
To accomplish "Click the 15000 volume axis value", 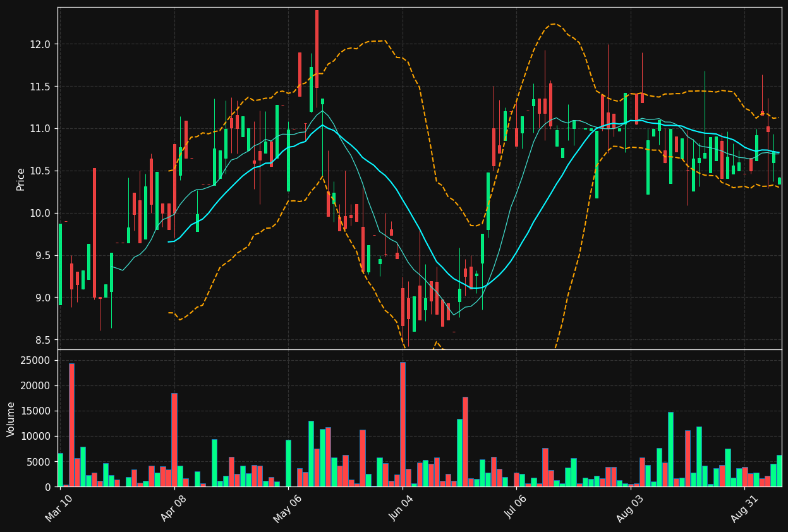I will (x=36, y=411).
